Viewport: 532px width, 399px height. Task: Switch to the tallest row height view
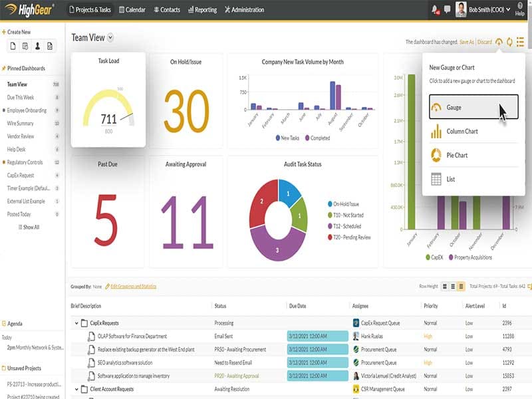[445, 286]
